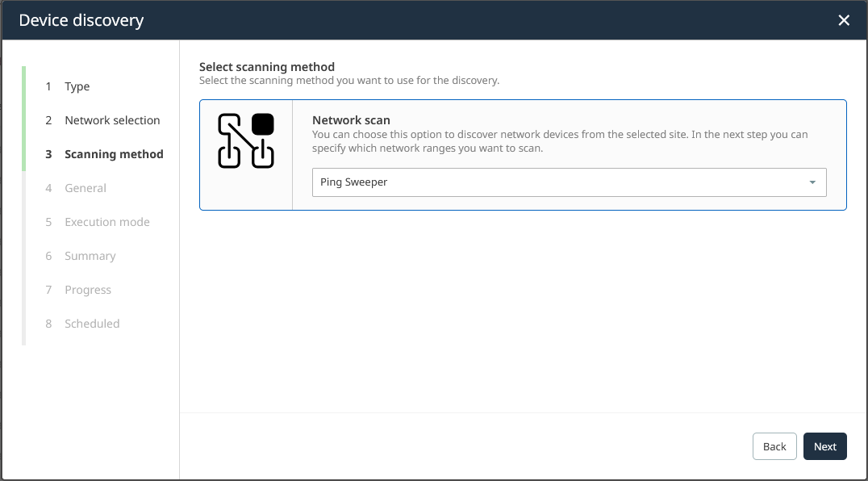This screenshot has height=481, width=868.
Task: Open the Ping Sweeper dropdown field
Action: point(557,182)
